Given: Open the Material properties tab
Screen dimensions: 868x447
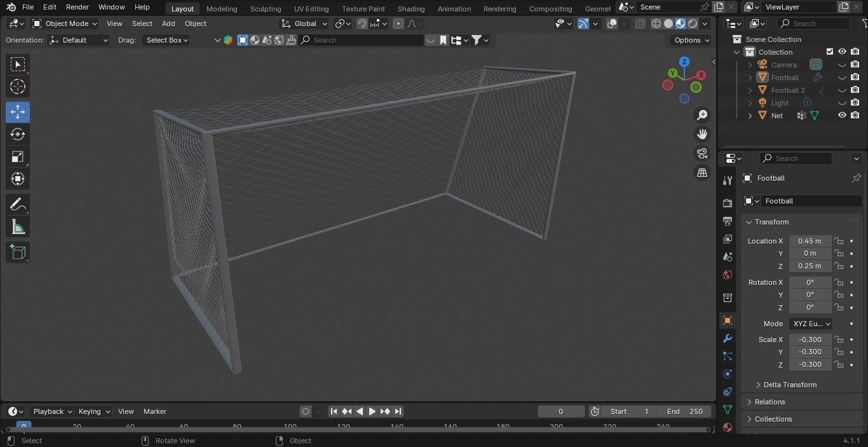Looking at the screenshot, I should tap(728, 427).
